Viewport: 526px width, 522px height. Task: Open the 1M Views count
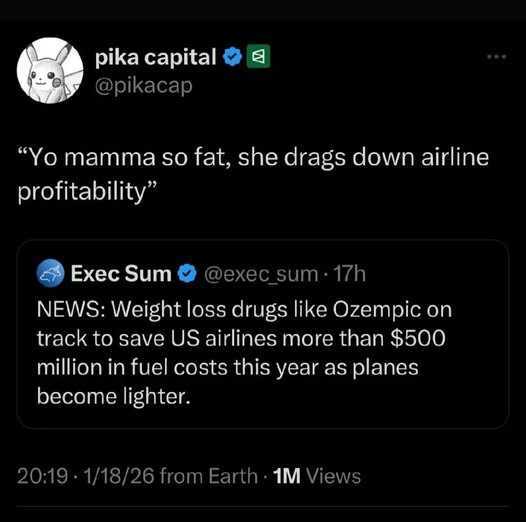tap(317, 476)
